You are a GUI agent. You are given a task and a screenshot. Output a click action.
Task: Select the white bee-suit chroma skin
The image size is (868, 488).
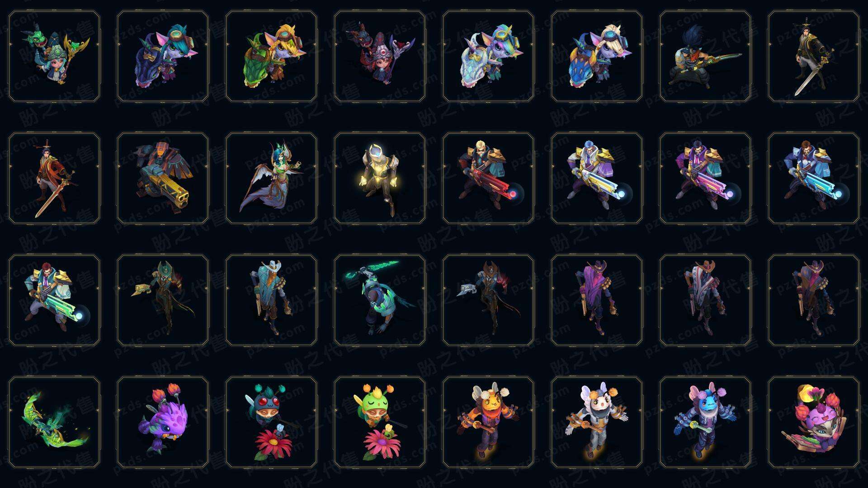coord(597,422)
